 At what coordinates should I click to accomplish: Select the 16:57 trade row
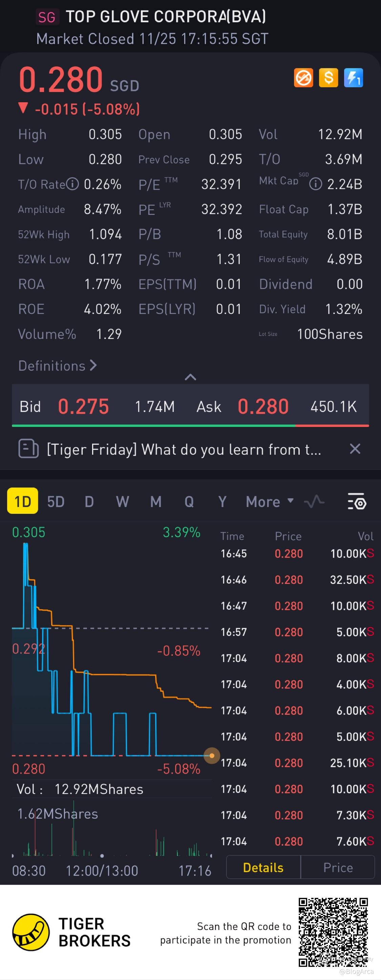click(x=297, y=632)
